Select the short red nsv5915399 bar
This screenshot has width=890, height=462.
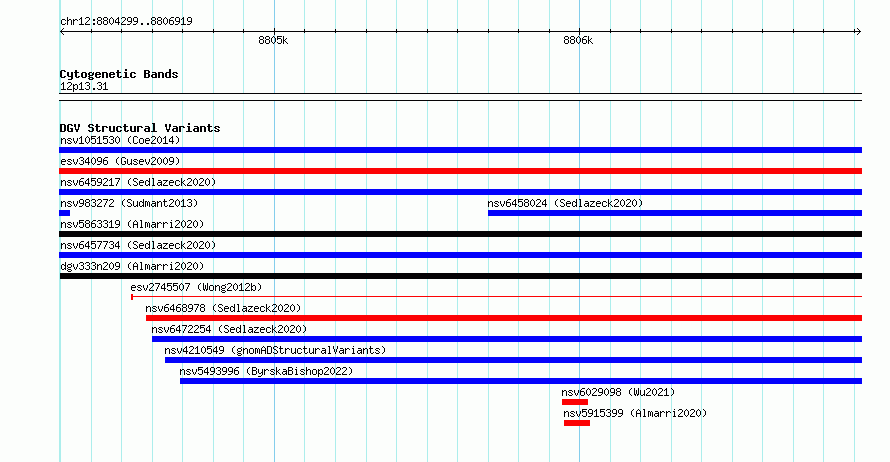[577, 423]
